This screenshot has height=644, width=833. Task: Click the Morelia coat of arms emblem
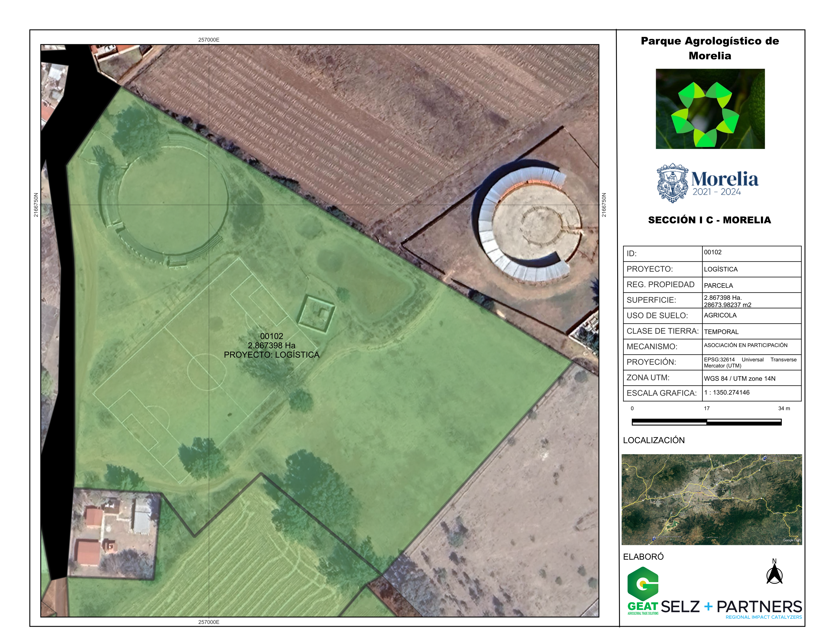(672, 183)
